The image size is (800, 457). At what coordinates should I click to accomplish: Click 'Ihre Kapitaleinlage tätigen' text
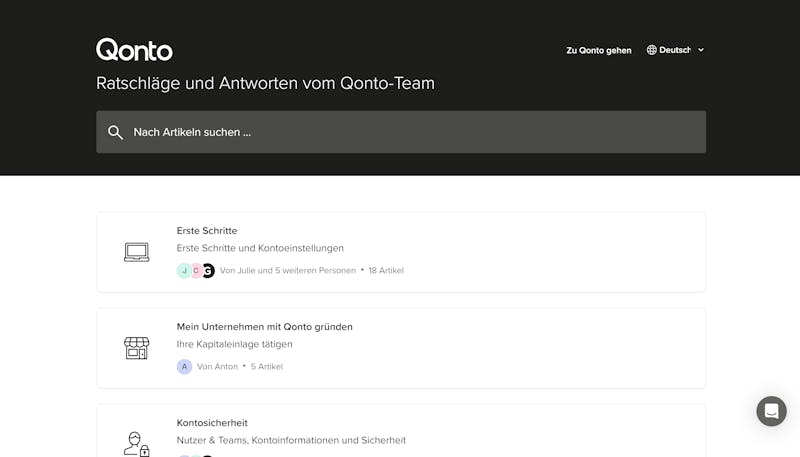235,344
